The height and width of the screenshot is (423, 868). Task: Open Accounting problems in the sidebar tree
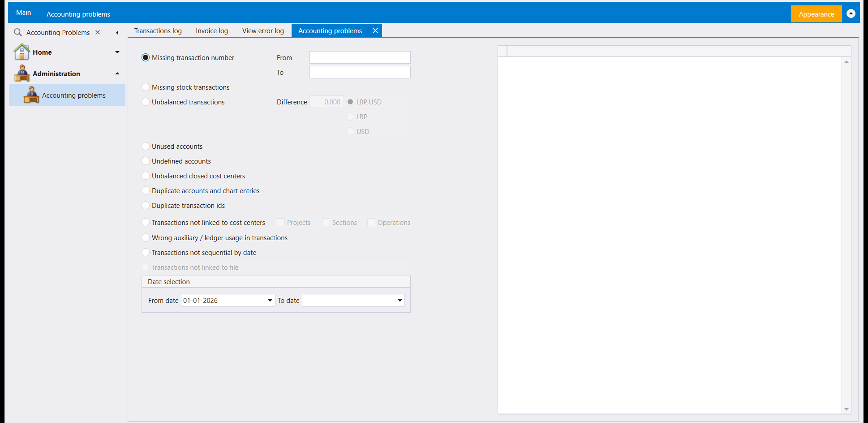tap(67, 95)
